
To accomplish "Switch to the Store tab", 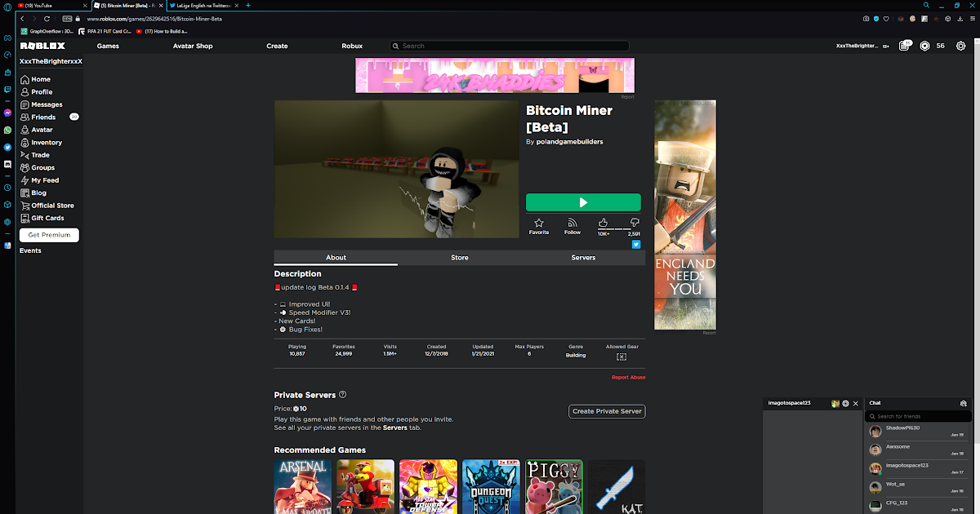I will coord(460,258).
